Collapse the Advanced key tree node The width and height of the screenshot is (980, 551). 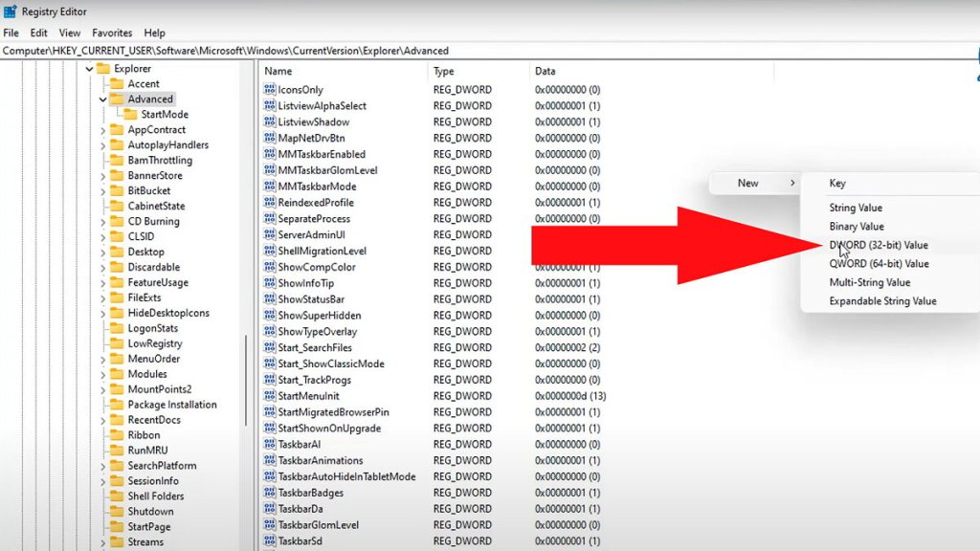pos(103,99)
